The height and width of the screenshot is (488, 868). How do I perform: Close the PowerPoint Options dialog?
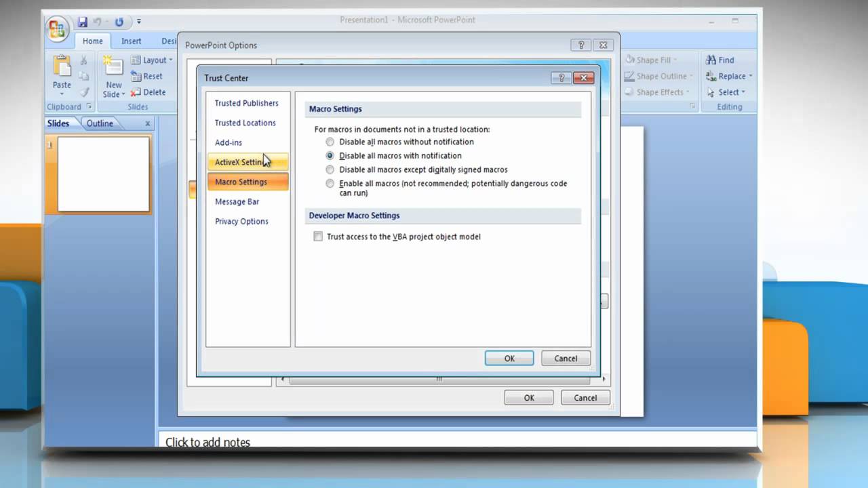click(x=604, y=45)
